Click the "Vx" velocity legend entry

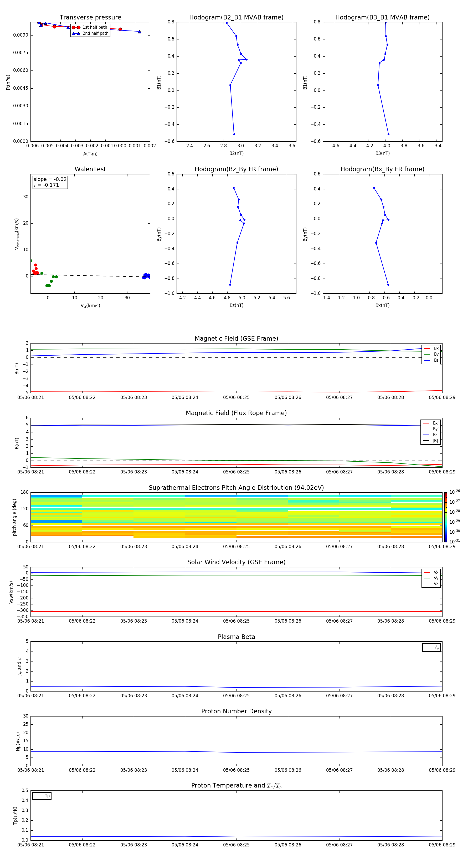click(431, 572)
